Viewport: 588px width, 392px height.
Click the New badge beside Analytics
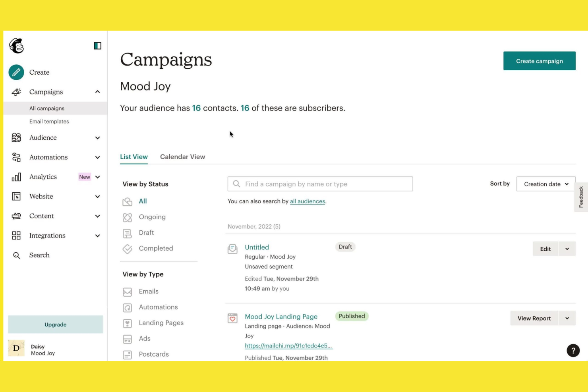(x=84, y=177)
